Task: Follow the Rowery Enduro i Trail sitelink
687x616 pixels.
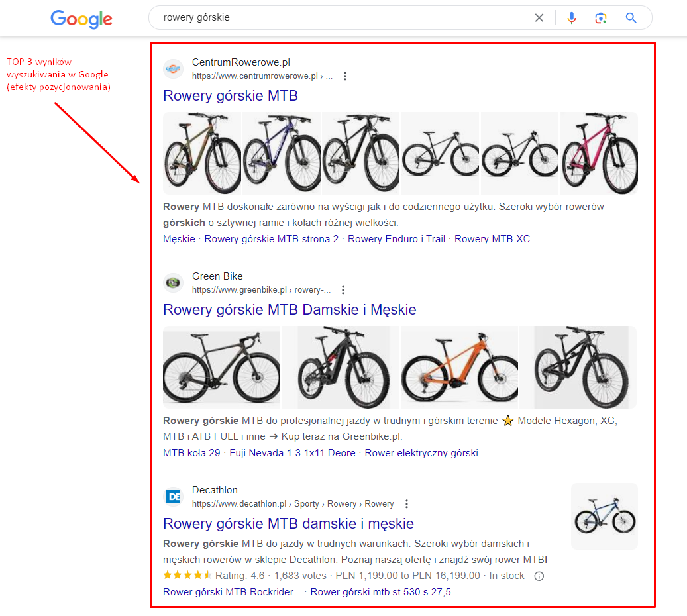Action: pos(396,239)
